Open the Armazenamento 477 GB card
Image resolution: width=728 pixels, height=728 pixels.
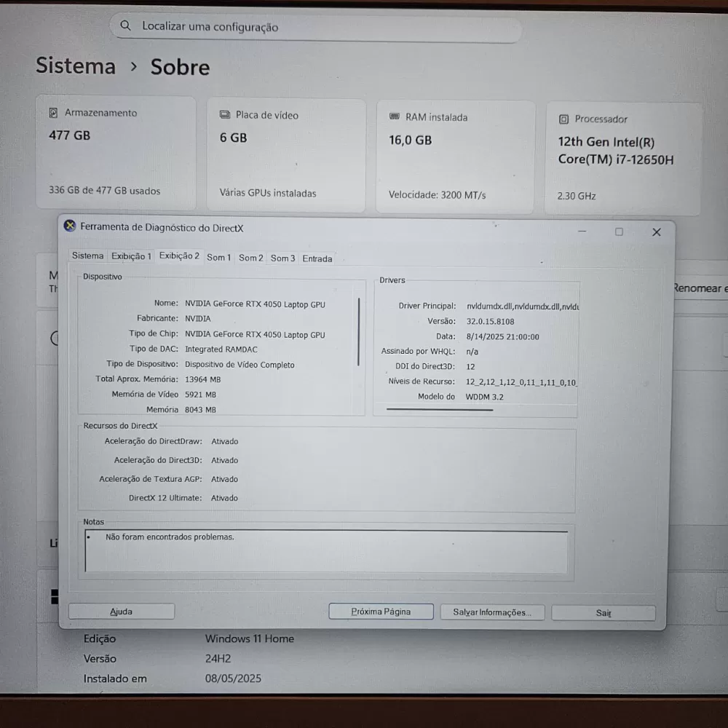pos(116,152)
